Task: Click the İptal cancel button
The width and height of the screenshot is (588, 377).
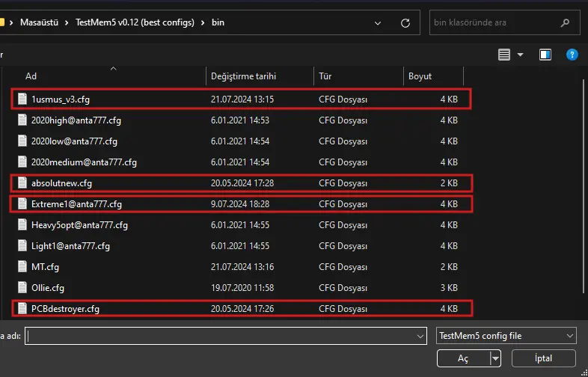Action: (x=543, y=358)
